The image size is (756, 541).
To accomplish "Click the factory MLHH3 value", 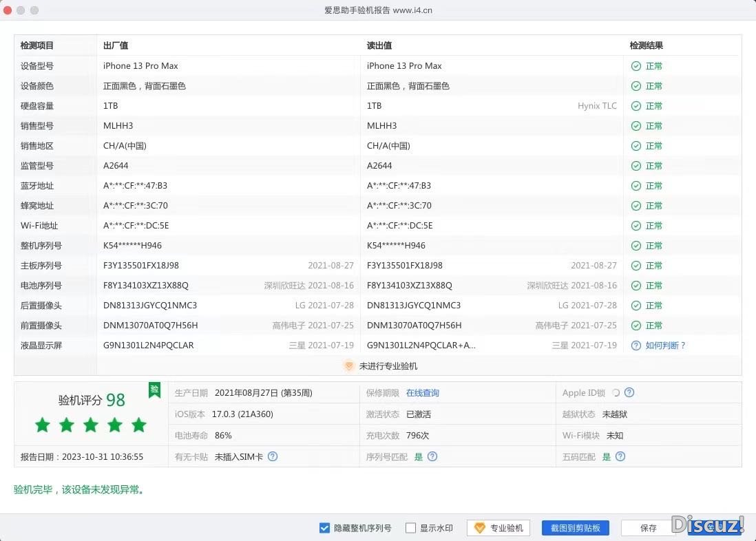I will 118,126.
